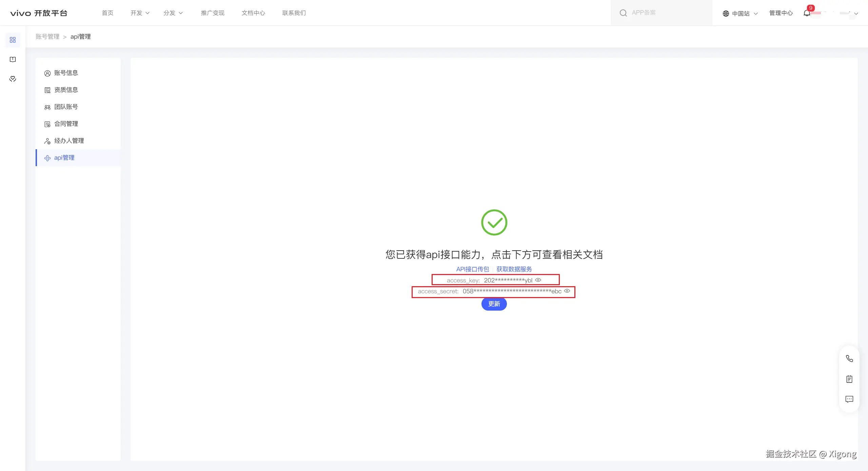The height and width of the screenshot is (471, 868).
Task: Open the notifications bell icon
Action: 807,13
